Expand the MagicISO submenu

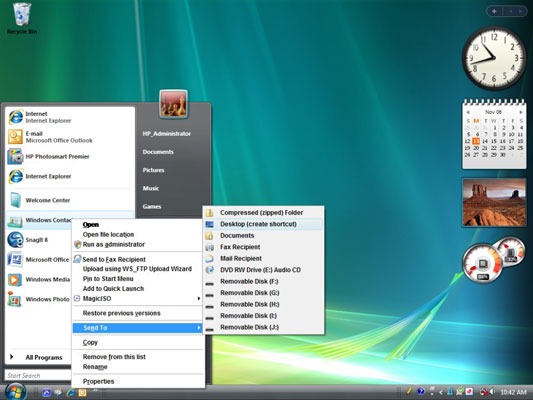coord(138,298)
